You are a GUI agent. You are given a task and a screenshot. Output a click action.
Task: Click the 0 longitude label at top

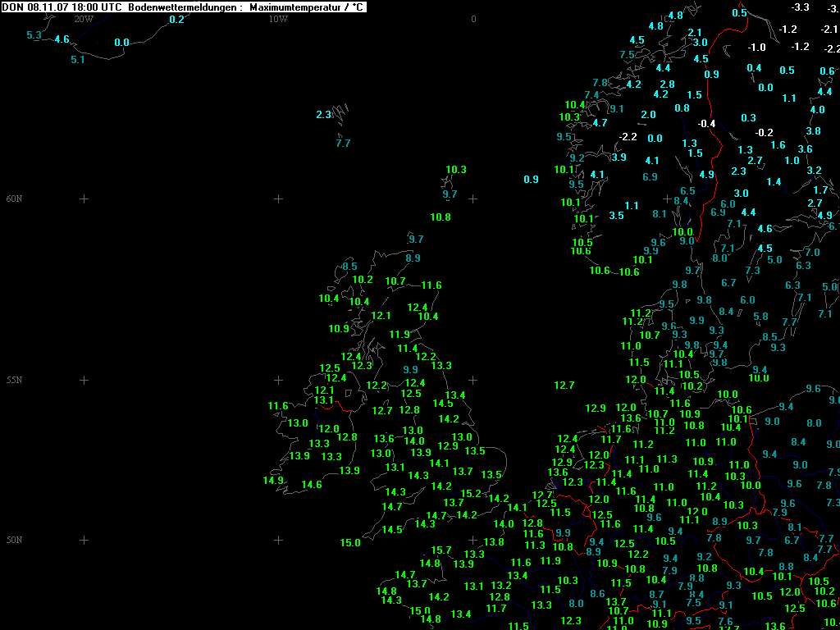(473, 19)
